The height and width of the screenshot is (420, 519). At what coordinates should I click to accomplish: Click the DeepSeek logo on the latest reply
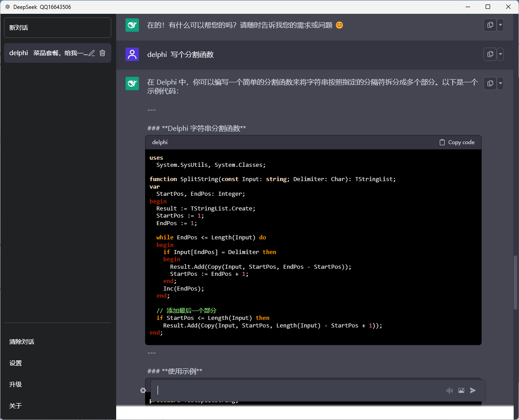(132, 83)
